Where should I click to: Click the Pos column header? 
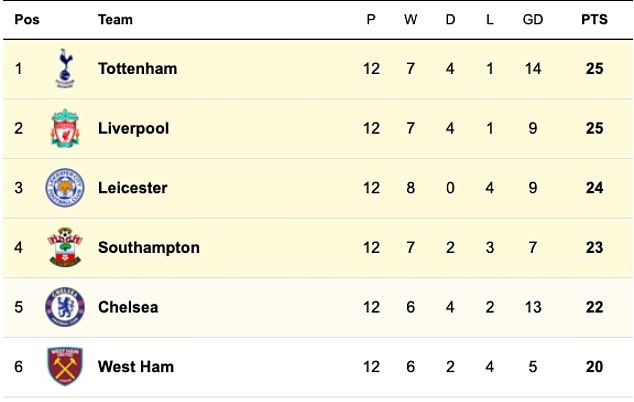27,19
